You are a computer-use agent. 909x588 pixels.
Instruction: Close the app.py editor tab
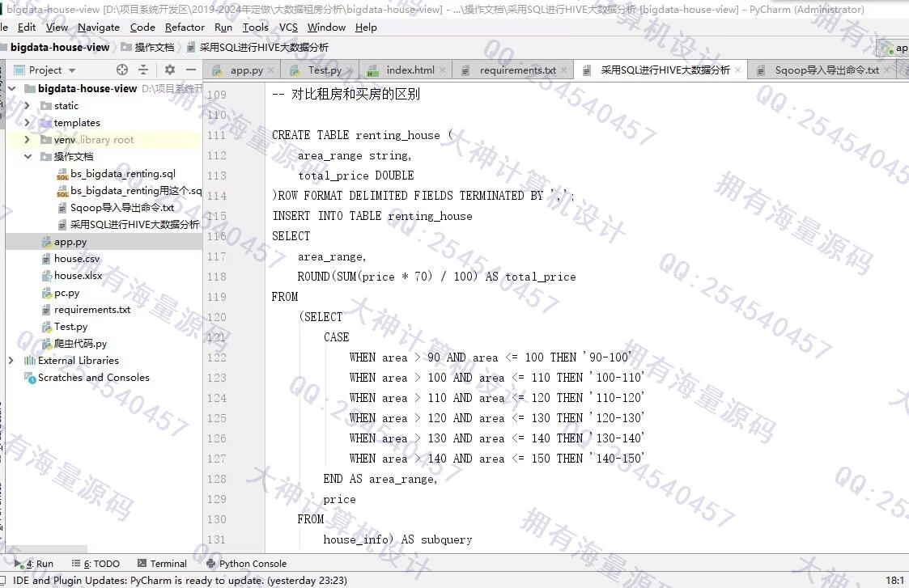pos(270,70)
